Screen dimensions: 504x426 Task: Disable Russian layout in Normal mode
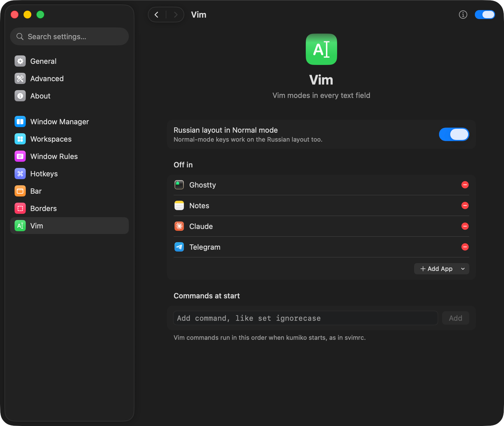(454, 135)
